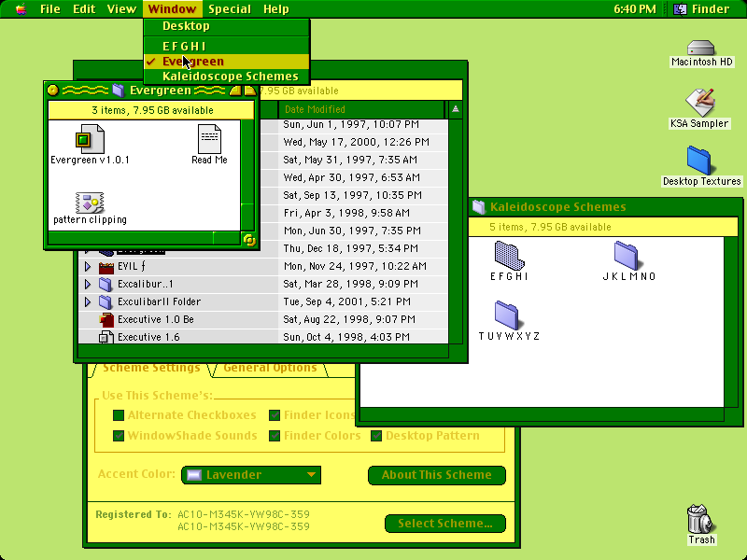Disable the Desktop Pattern checkbox
The image size is (747, 560).
pyautogui.click(x=376, y=436)
